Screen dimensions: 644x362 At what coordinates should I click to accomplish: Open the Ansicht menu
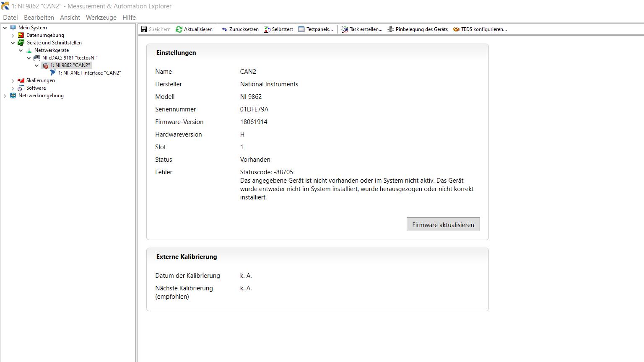pos(70,18)
